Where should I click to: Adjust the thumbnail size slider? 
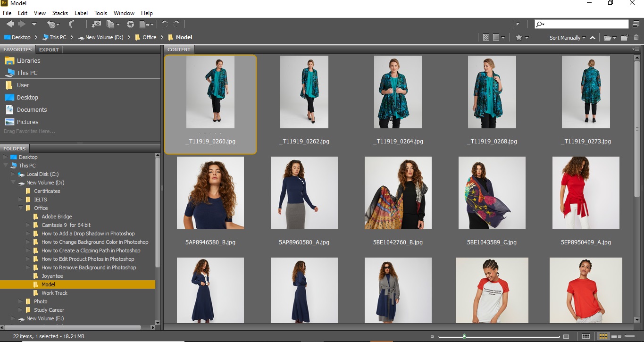point(464,336)
